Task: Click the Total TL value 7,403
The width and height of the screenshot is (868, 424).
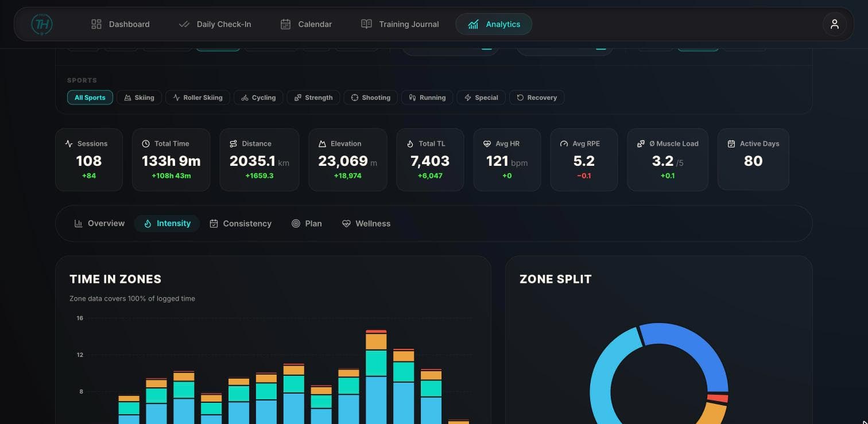Action: (430, 161)
